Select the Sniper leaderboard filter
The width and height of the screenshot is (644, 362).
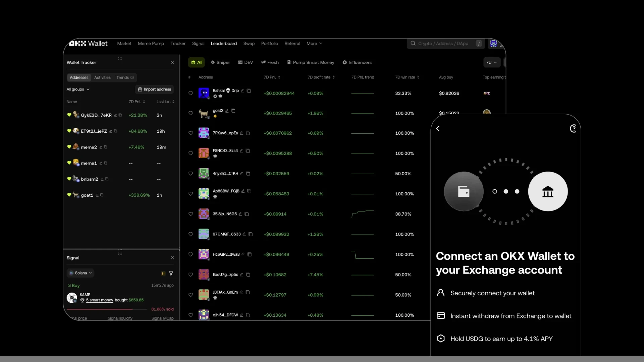point(220,62)
